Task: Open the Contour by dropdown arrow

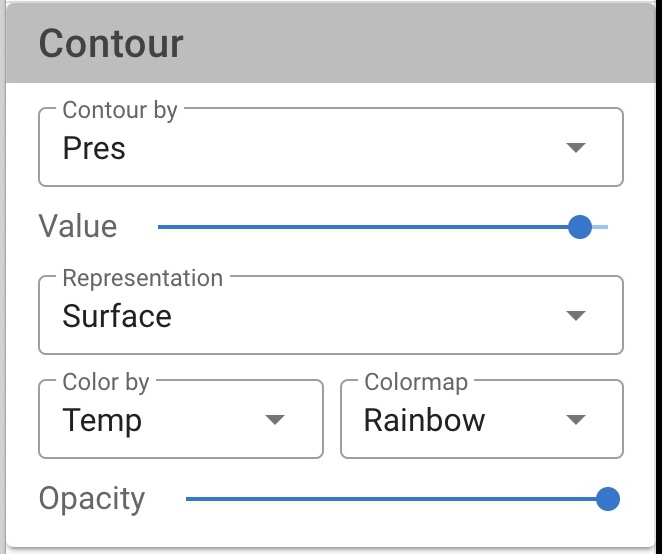Action: (x=575, y=148)
